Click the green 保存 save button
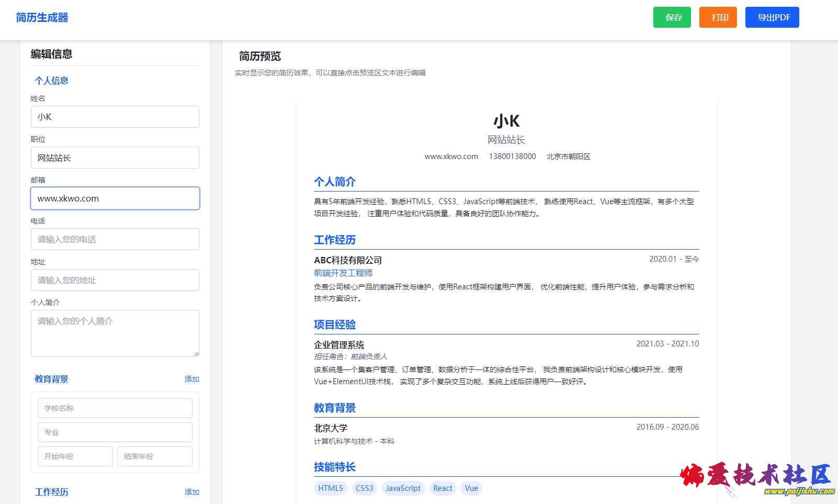The height and width of the screenshot is (504, 838). click(672, 17)
